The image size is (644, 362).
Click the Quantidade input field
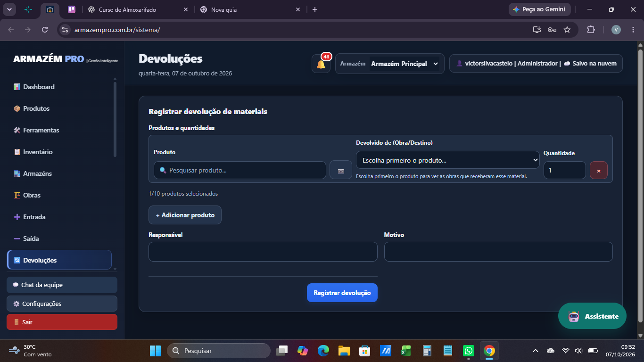point(564,170)
